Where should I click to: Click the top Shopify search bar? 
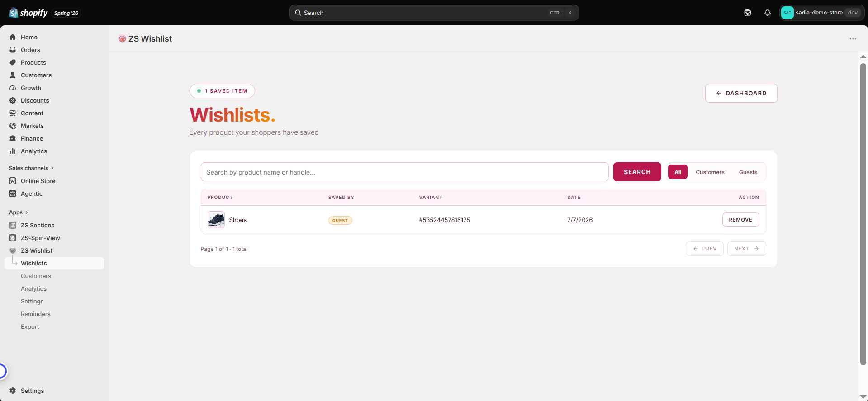click(434, 13)
